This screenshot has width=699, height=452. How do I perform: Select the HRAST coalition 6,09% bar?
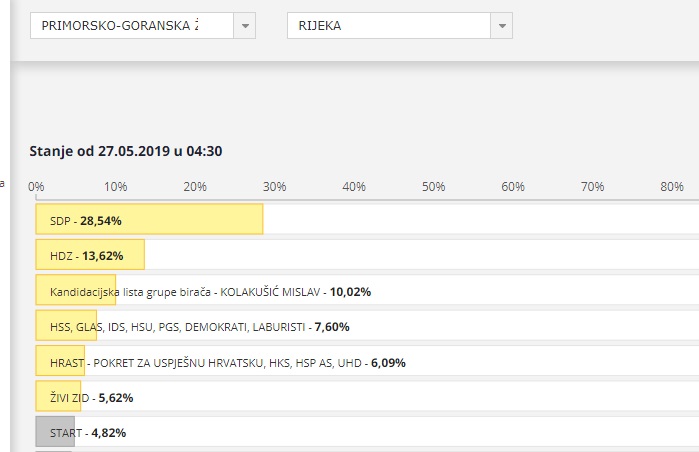(60, 361)
